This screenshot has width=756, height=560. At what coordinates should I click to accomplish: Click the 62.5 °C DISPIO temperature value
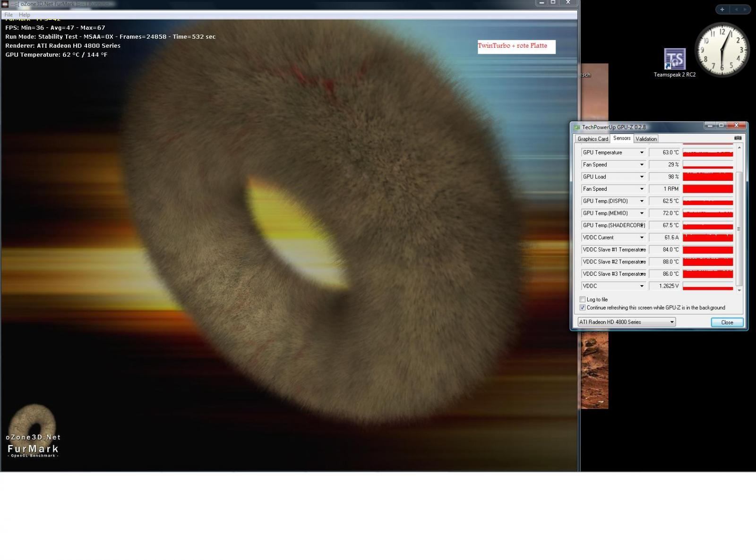point(664,201)
